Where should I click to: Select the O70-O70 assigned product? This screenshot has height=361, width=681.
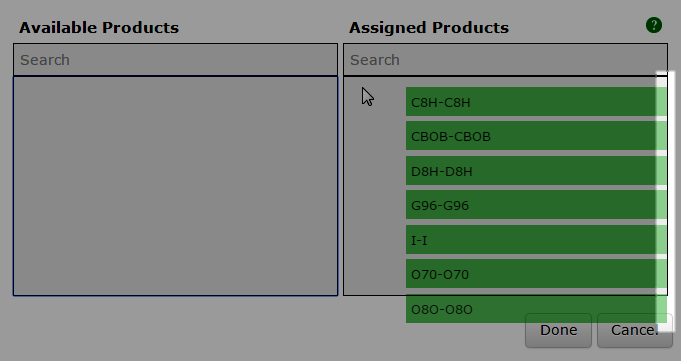pos(531,274)
